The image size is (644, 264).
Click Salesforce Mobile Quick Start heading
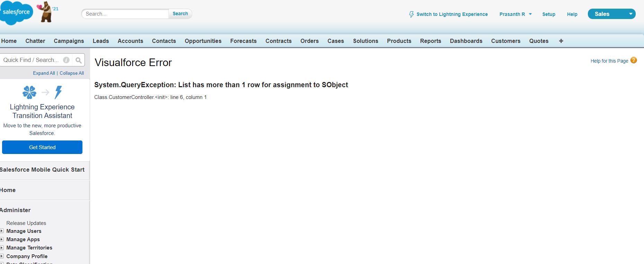click(42, 170)
